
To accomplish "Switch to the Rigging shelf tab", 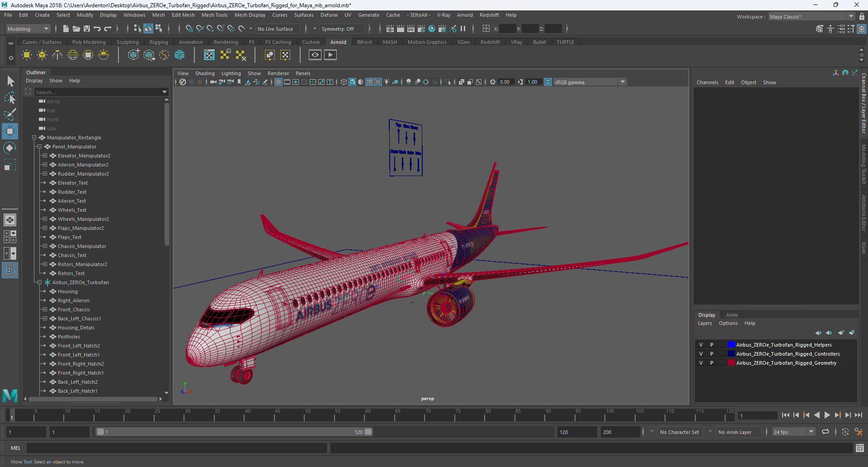I will click(x=159, y=42).
